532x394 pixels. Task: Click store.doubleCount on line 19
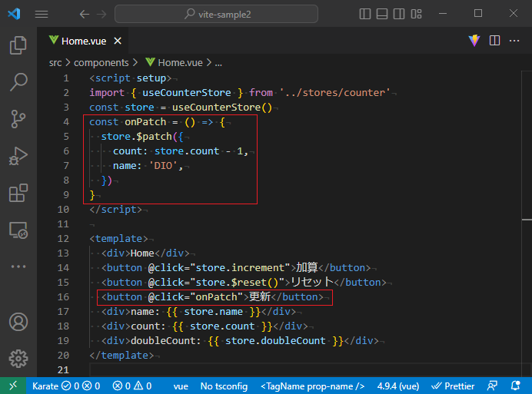point(275,340)
